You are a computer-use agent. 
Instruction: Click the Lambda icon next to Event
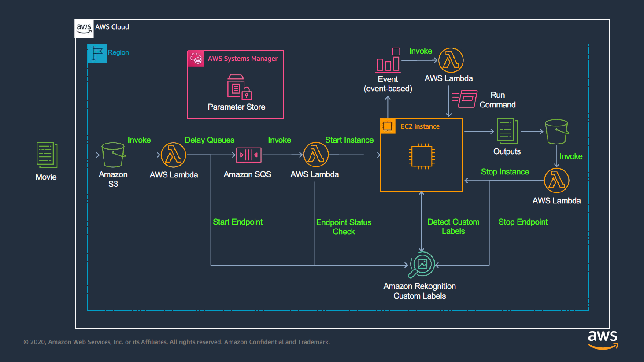pos(451,60)
